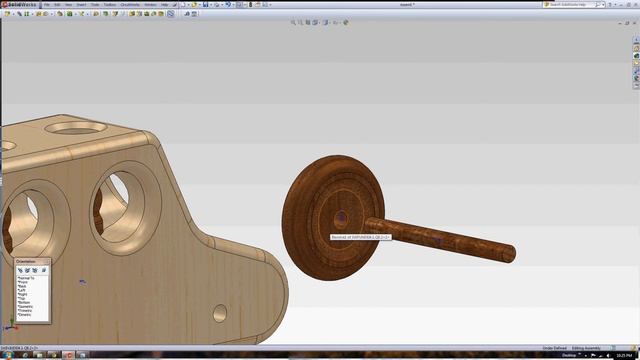
Task: Select the small hole in the wooden body
Action: [220, 313]
